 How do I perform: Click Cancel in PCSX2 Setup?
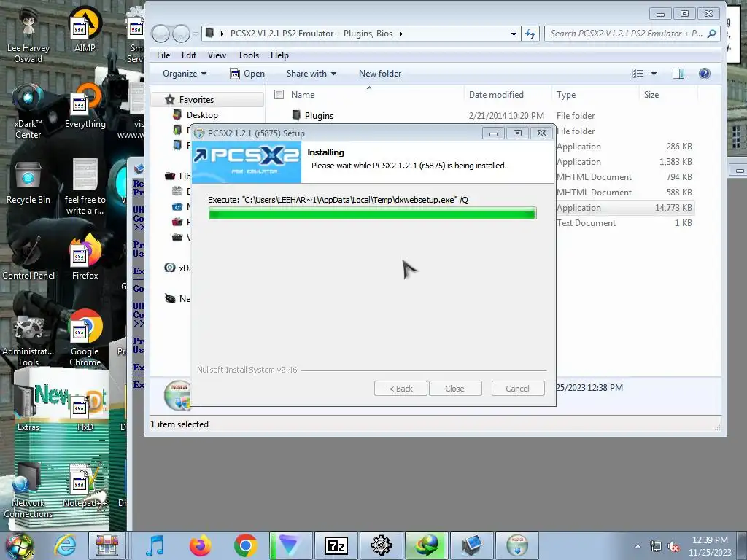[517, 389]
